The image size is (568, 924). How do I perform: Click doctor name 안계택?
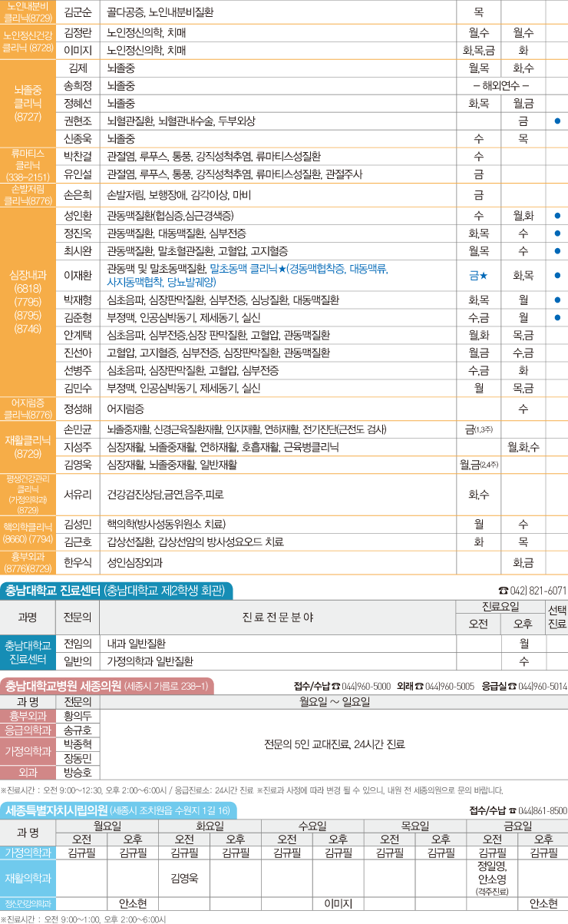click(x=78, y=335)
